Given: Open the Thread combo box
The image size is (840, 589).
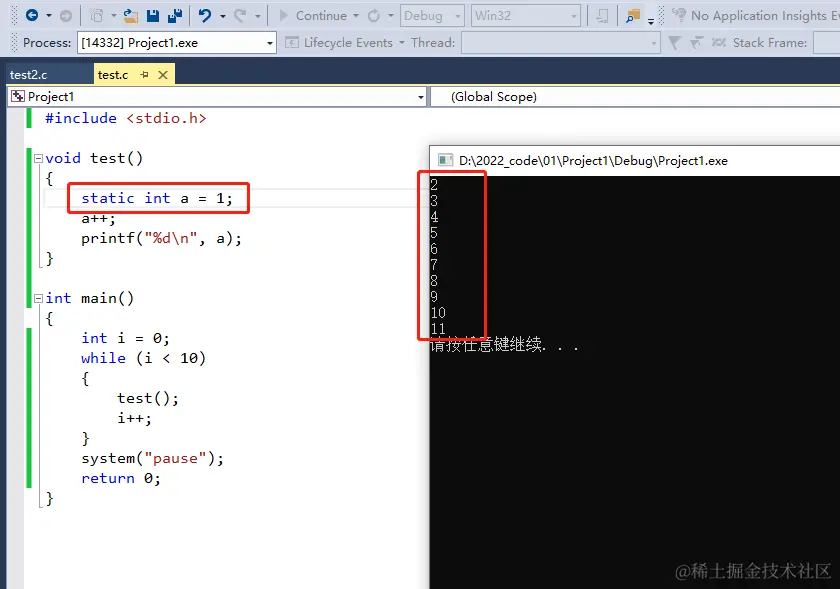Looking at the screenshot, I should tap(560, 42).
